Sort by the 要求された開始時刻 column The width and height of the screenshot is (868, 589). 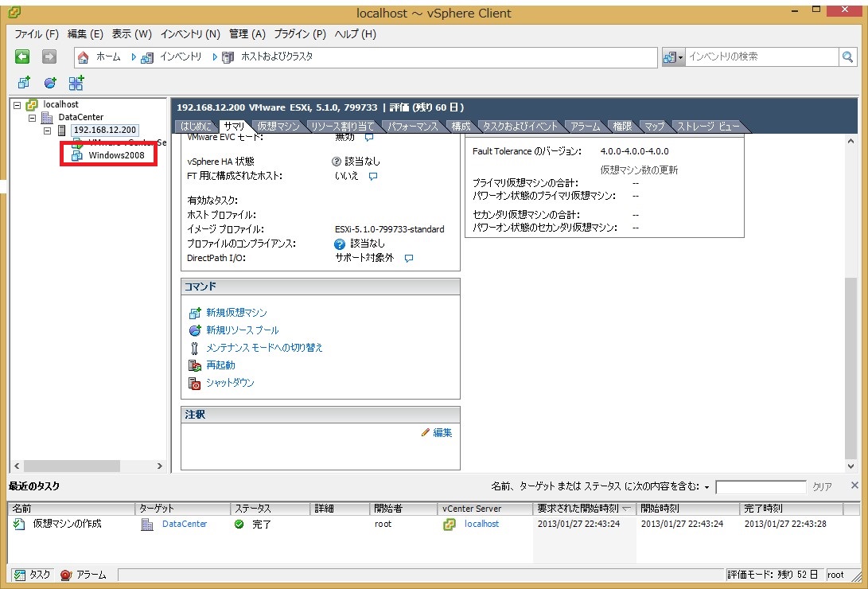click(585, 508)
